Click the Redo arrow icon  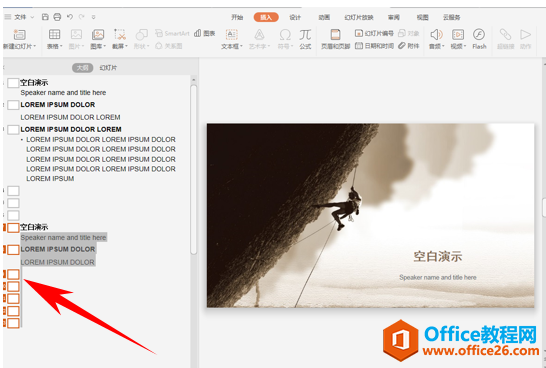pyautogui.click(x=81, y=17)
